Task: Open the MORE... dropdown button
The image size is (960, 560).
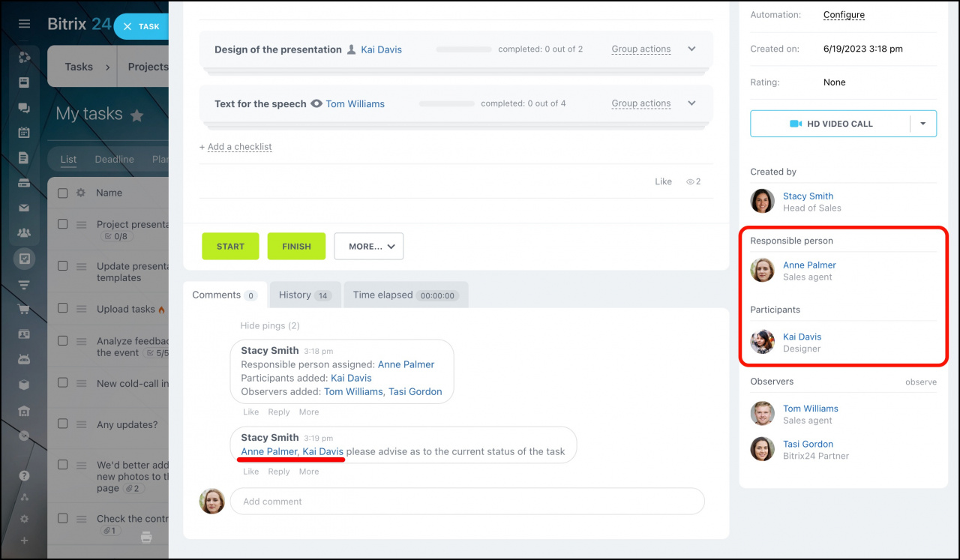Action: (x=369, y=246)
